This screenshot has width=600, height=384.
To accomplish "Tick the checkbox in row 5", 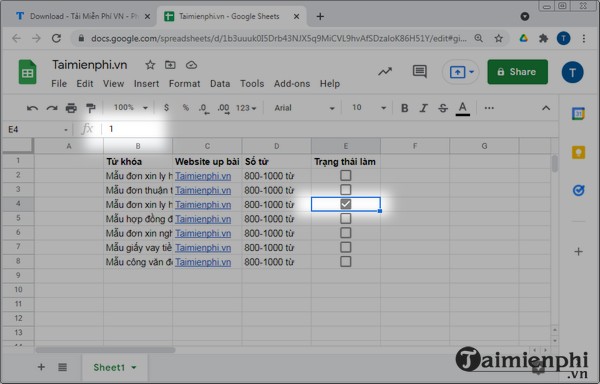I will (346, 218).
